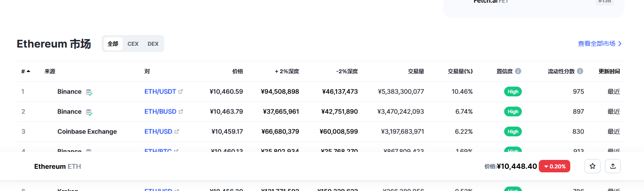The image size is (644, 191).
Task: Click verified stack icon next to Binance row 1
Action: tap(89, 92)
